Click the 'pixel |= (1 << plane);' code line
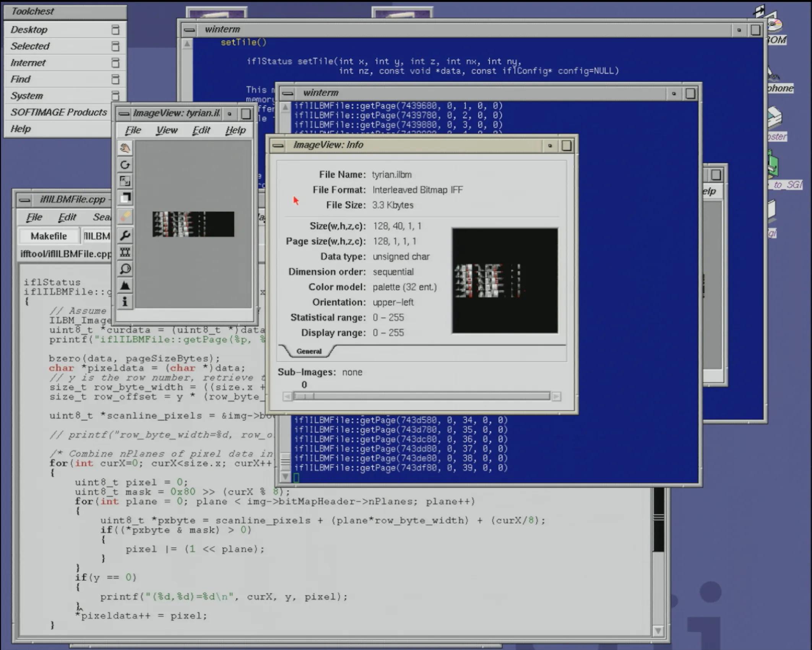This screenshot has width=812, height=650. (195, 549)
